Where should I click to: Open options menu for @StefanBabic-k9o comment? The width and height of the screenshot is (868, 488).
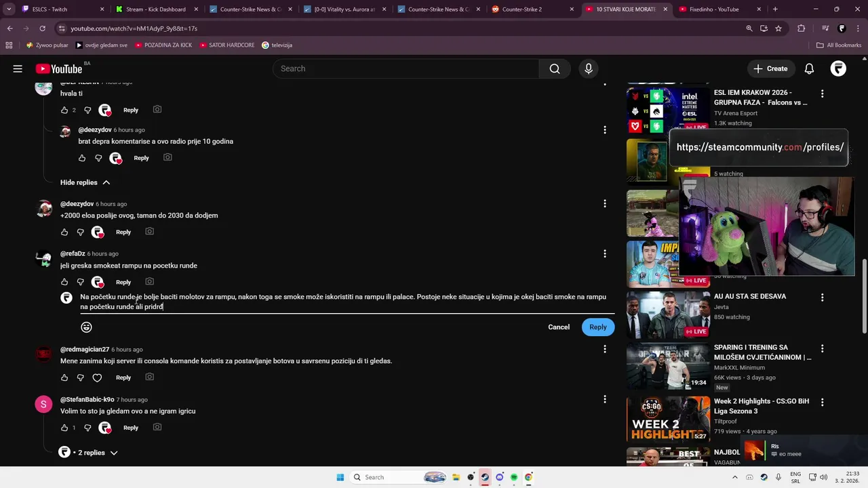pos(605,399)
